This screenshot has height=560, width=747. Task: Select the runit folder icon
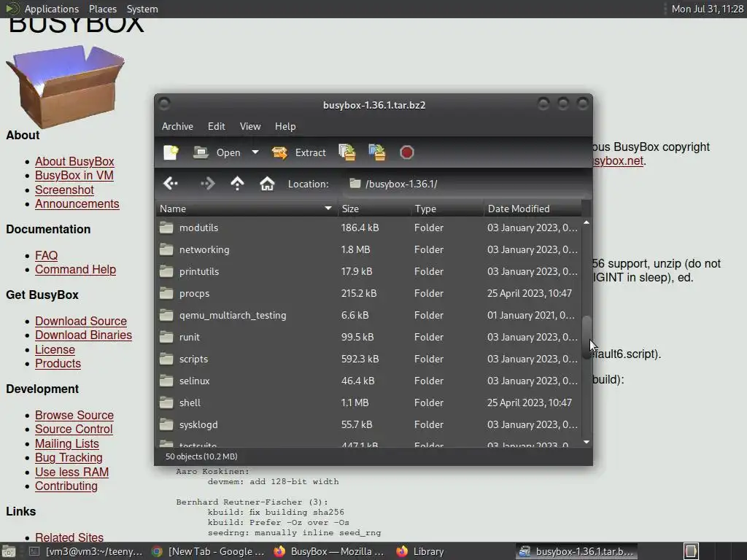click(x=166, y=337)
